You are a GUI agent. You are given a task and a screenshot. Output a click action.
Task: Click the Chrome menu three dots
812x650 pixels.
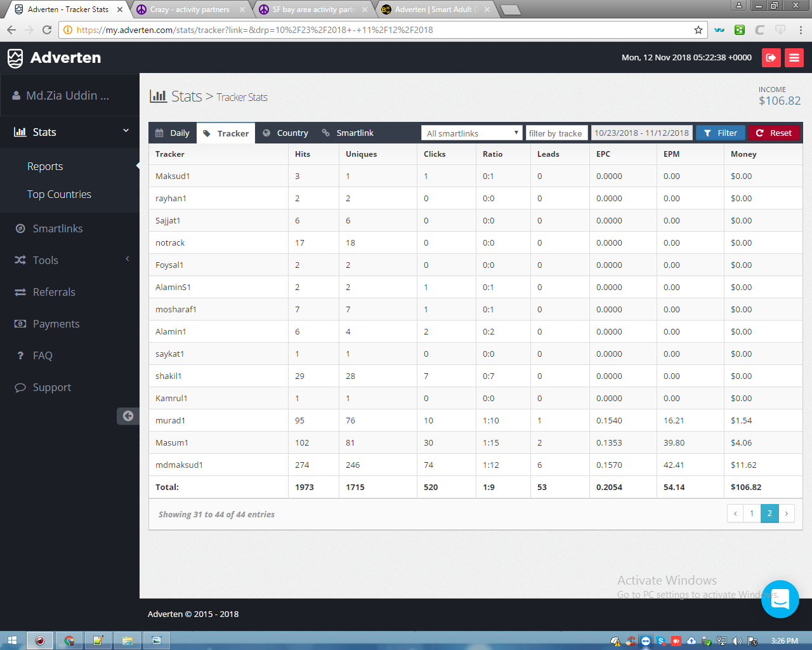(x=801, y=30)
